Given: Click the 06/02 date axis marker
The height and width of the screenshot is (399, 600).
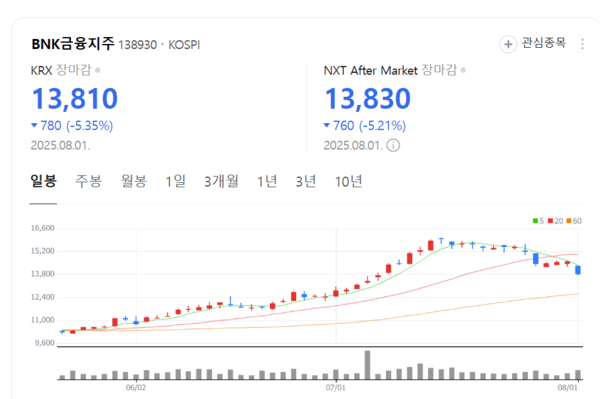Looking at the screenshot, I should pyautogui.click(x=136, y=388).
